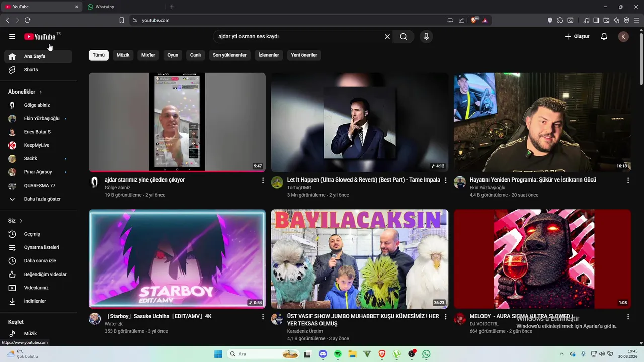Open Spotify from the taskbar
This screenshot has width=644, height=362.
[338, 354]
